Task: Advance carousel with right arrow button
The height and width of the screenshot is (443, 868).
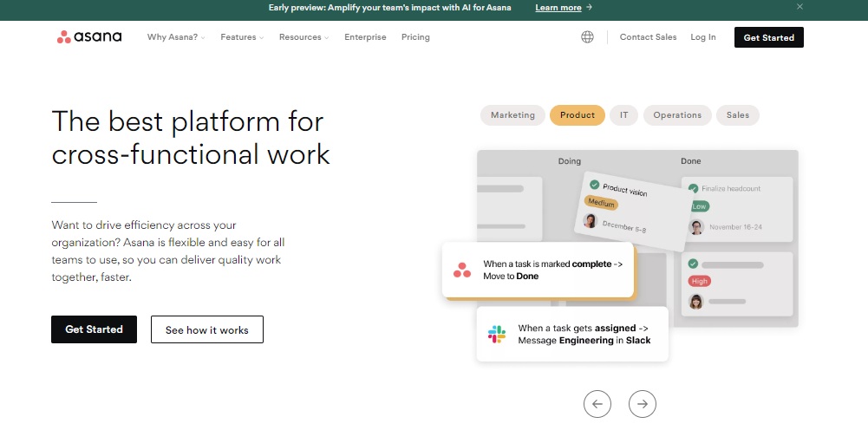Action: coord(643,403)
